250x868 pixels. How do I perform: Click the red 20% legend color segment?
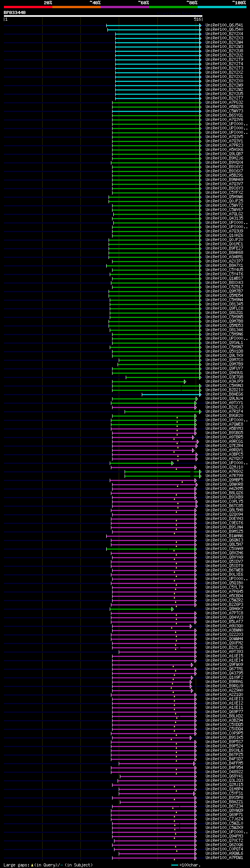[28, 7]
